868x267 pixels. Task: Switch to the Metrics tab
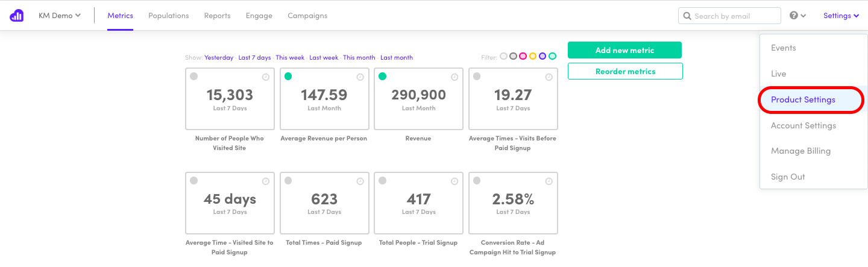[x=120, y=16]
